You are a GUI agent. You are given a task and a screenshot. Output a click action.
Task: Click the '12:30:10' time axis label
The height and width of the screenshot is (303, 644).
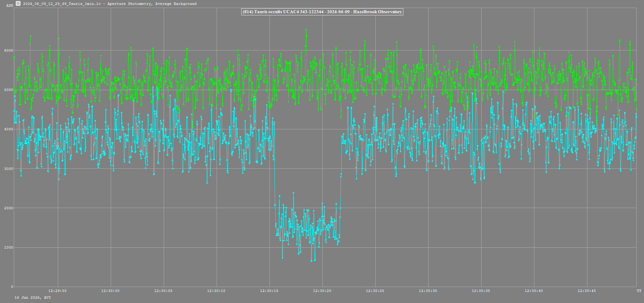216,291
